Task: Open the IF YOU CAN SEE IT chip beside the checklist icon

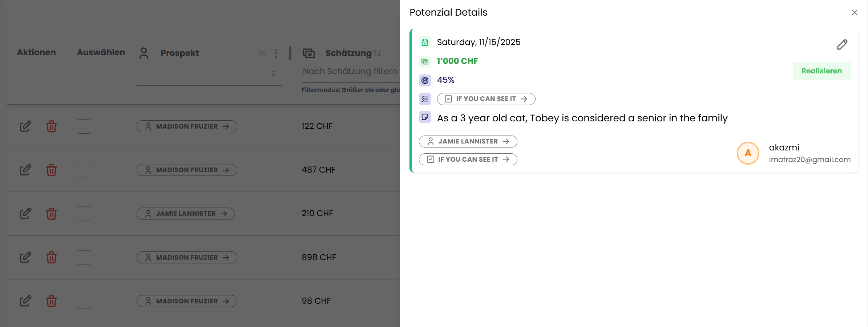Action: point(486,99)
